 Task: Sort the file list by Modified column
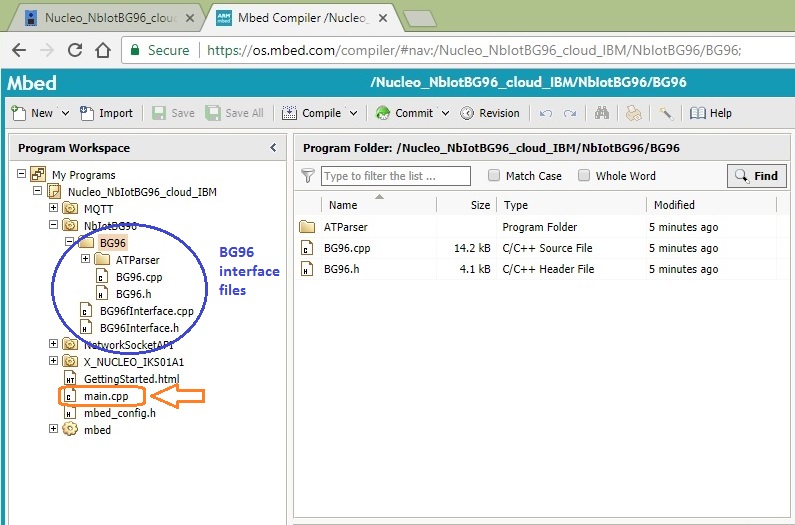tap(673, 205)
